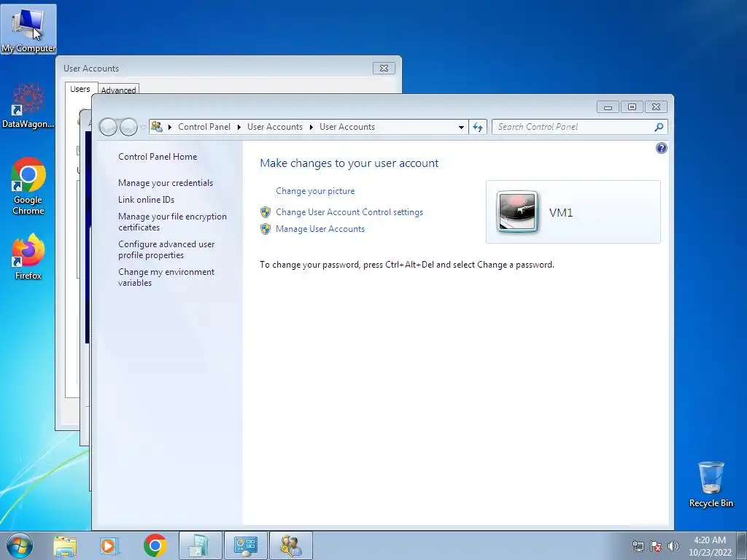Switch to the User Accounts taskbar window
Viewport: 747px width, 560px height.
(x=290, y=545)
